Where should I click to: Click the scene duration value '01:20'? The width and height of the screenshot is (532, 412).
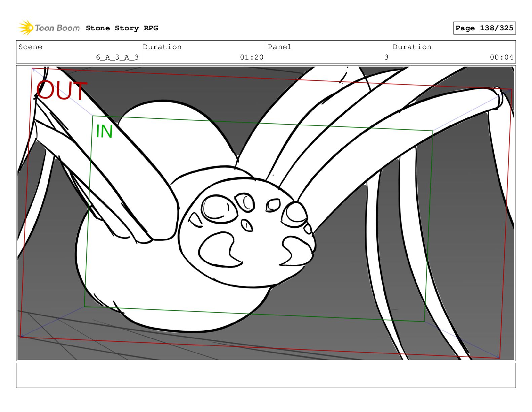(252, 58)
